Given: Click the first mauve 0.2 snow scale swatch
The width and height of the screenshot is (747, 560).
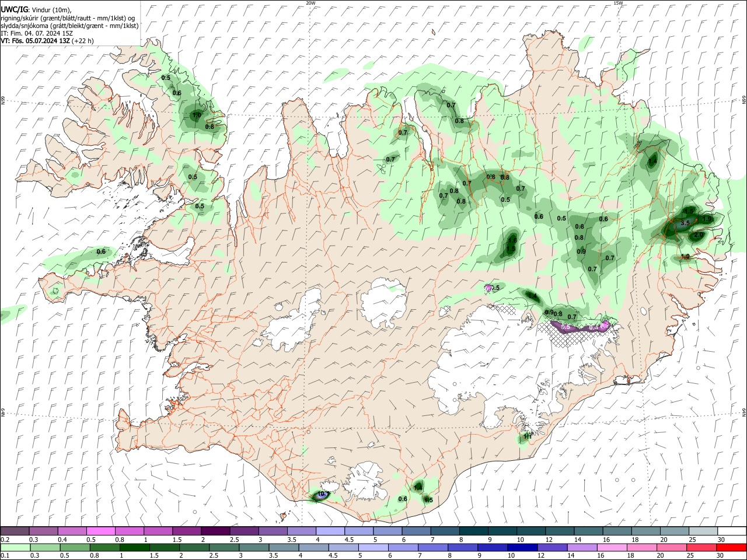Looking at the screenshot, I should tap(15, 531).
